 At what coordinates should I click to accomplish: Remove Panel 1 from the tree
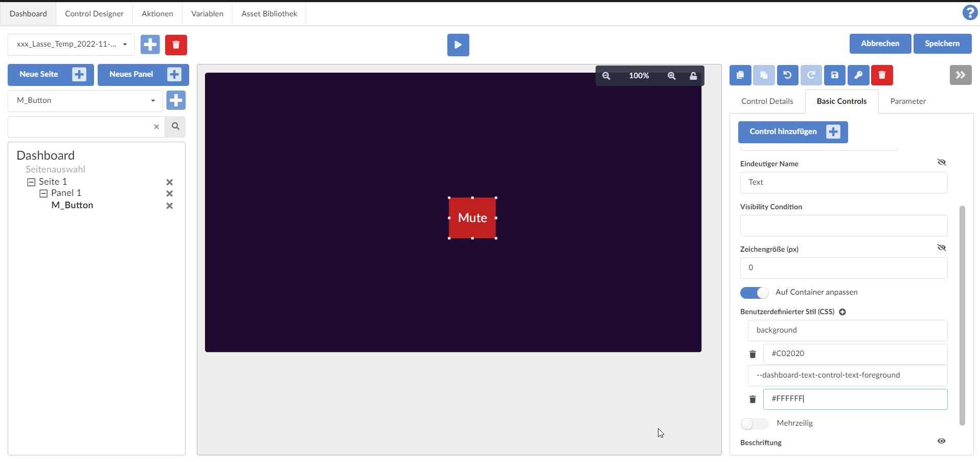pos(170,193)
